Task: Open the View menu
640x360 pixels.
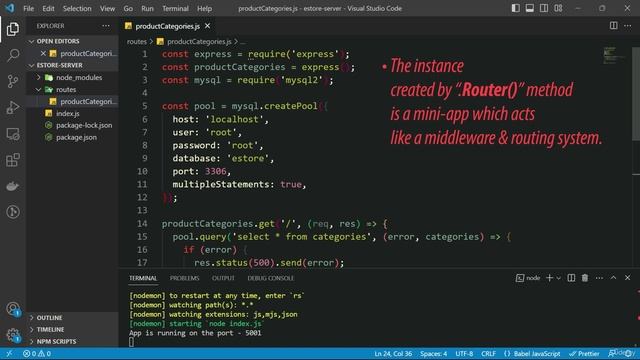Action: pyautogui.click(x=107, y=8)
